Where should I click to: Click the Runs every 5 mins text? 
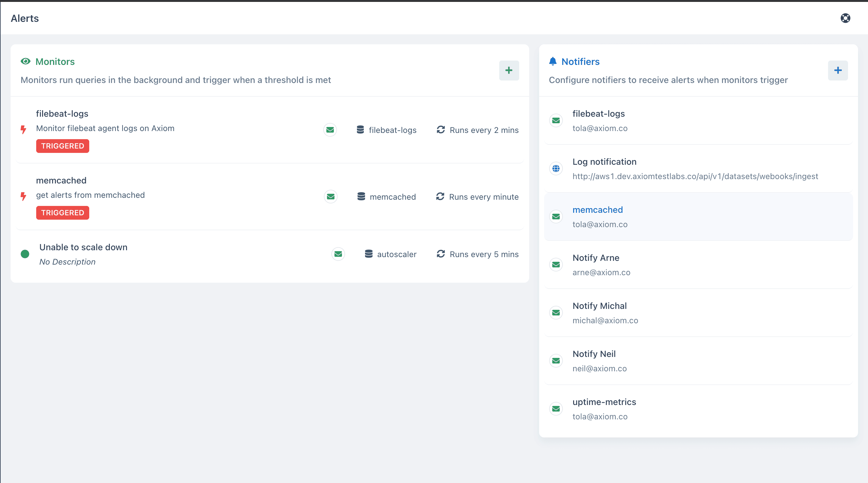(x=484, y=254)
